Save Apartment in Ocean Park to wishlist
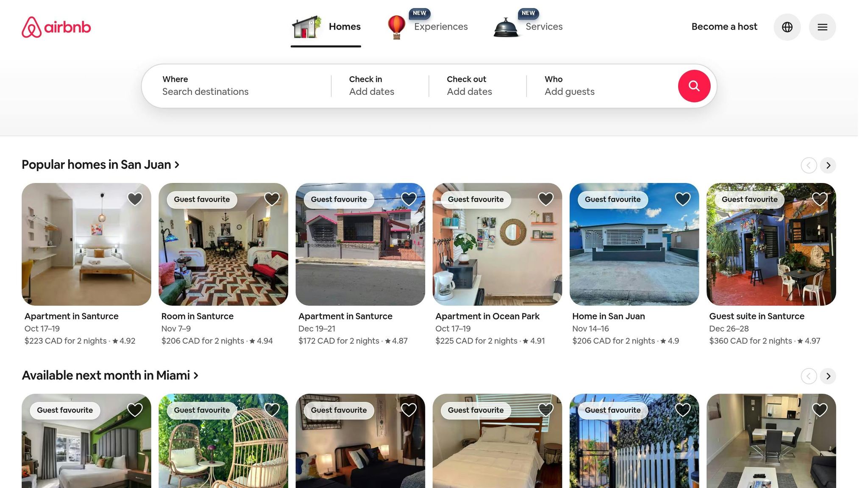 click(x=545, y=199)
